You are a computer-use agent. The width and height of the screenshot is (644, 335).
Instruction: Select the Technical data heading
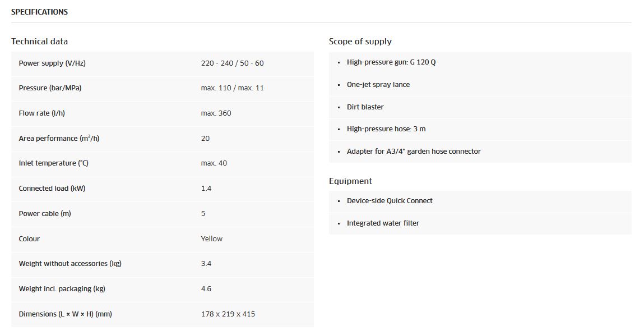(39, 42)
